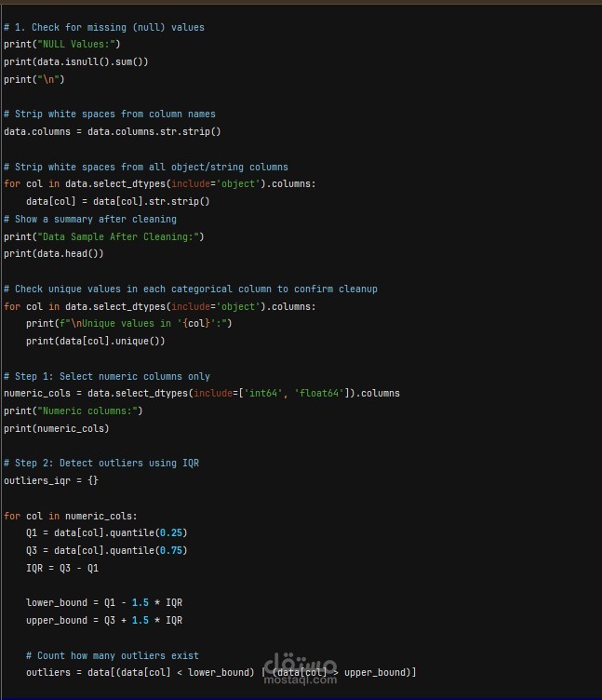The height and width of the screenshot is (700, 602).
Task: Click the line Q1 = data[col].quantile(0.25)
Action: (x=107, y=533)
